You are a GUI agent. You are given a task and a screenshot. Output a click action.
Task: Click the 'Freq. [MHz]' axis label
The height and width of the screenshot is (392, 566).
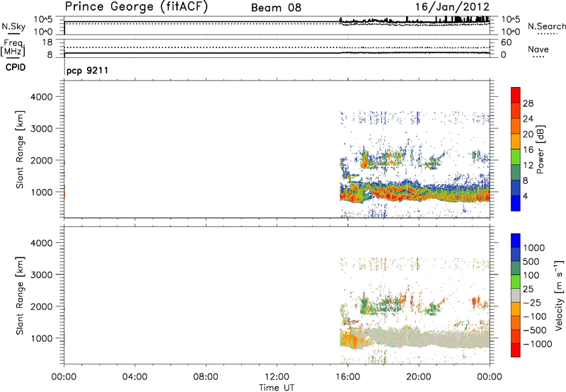tap(13, 47)
